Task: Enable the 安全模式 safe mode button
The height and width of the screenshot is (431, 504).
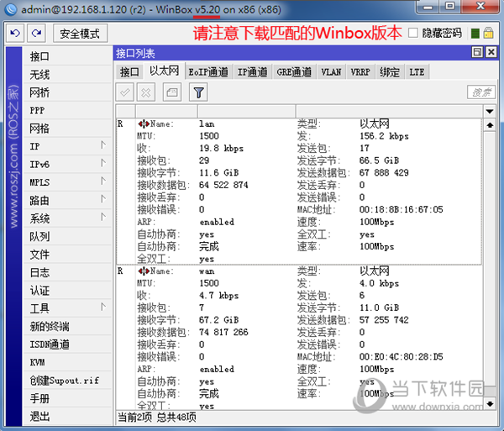Action: point(80,33)
